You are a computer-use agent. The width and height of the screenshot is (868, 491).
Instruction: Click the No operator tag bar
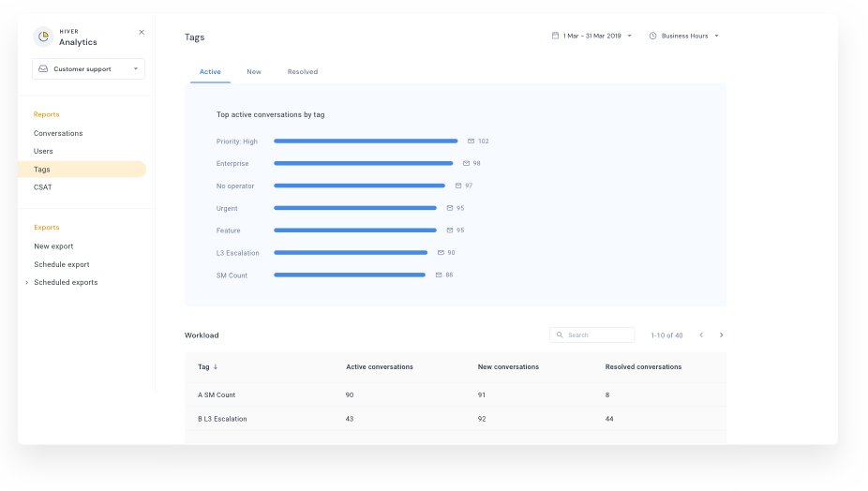360,186
